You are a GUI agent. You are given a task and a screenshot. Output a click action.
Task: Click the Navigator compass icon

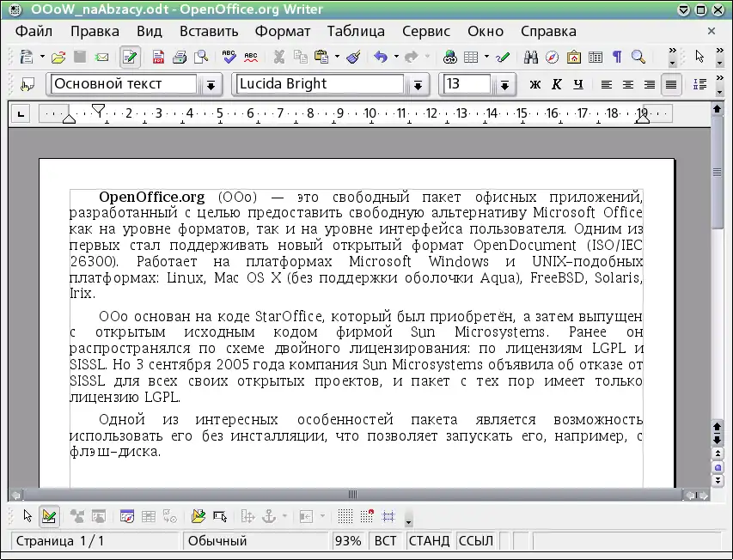click(x=552, y=58)
